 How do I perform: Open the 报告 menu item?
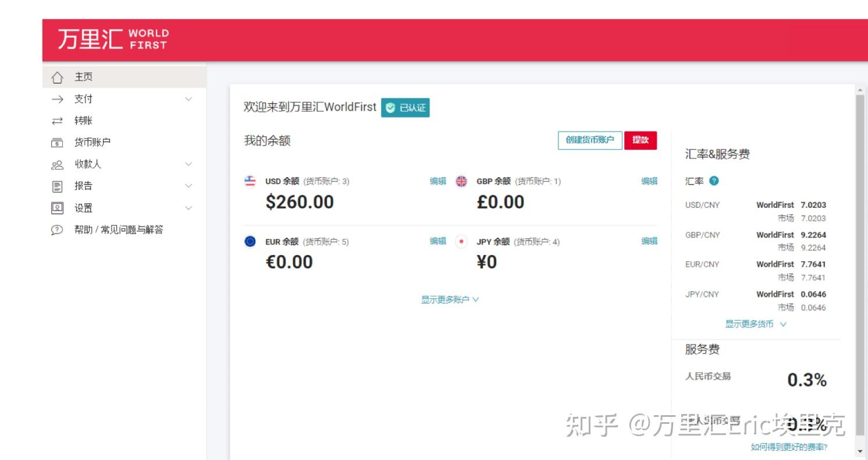pos(124,186)
